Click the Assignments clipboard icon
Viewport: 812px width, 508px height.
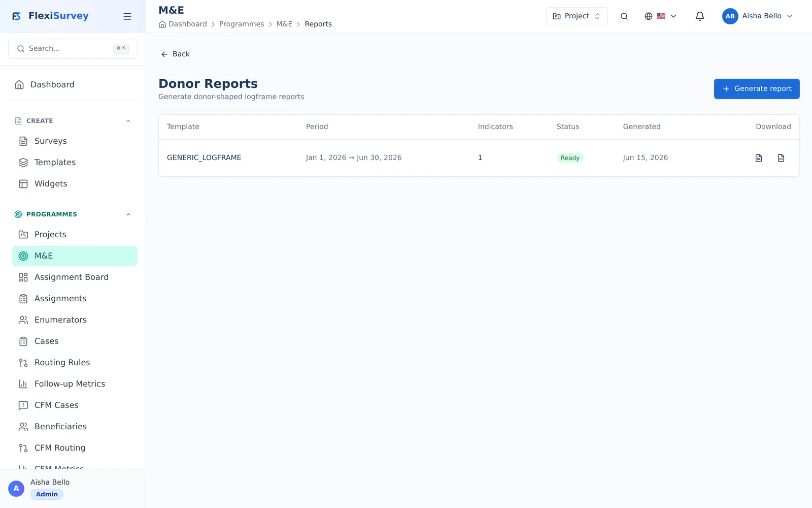click(23, 299)
